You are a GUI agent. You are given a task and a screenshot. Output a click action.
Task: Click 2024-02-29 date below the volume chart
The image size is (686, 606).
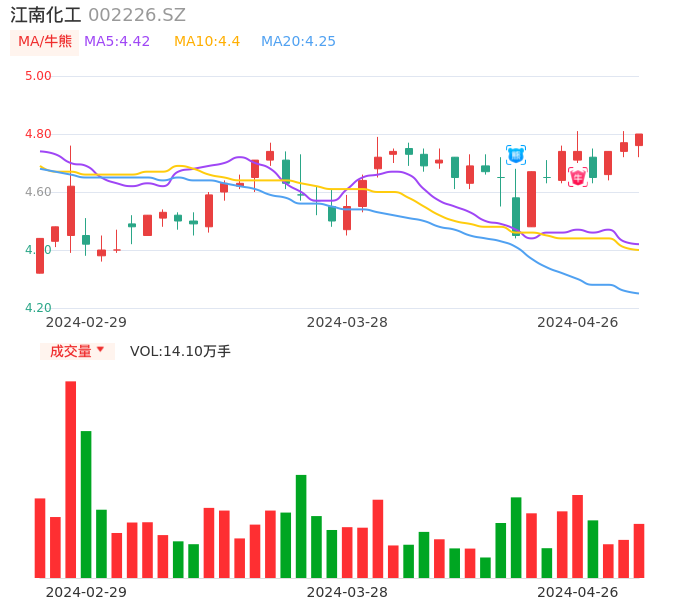[x=86, y=592]
